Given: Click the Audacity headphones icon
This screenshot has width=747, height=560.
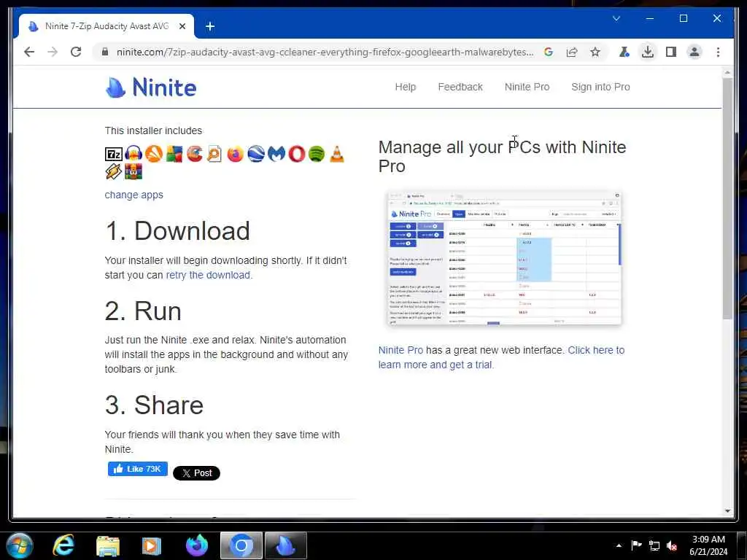Looking at the screenshot, I should click(133, 154).
